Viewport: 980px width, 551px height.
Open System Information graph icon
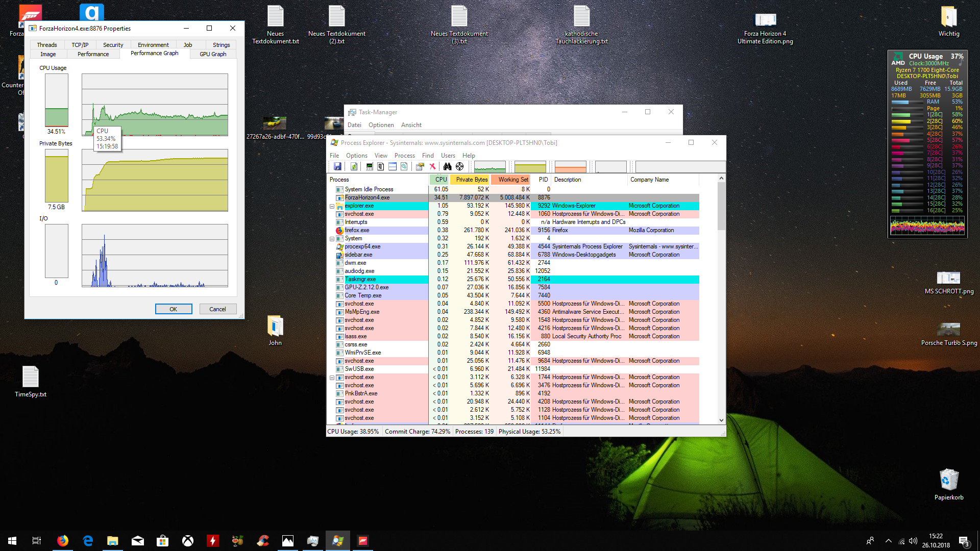point(370,166)
